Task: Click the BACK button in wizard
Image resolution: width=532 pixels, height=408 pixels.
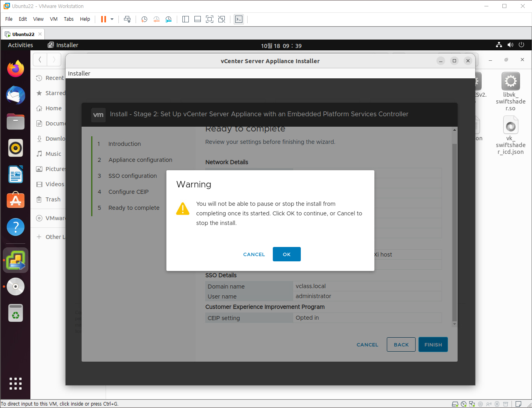Action: pyautogui.click(x=401, y=344)
